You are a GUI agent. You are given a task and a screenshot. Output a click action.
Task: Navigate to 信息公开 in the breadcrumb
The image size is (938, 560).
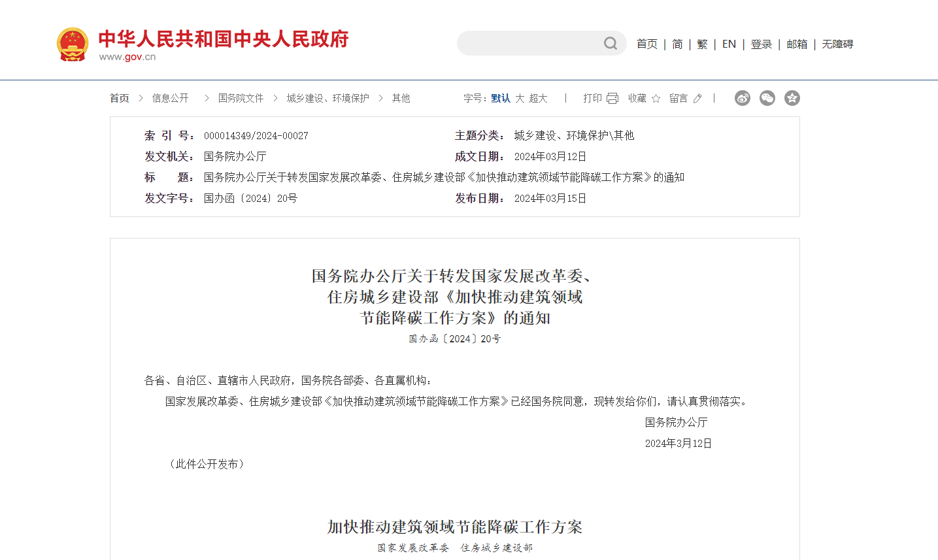tap(169, 97)
